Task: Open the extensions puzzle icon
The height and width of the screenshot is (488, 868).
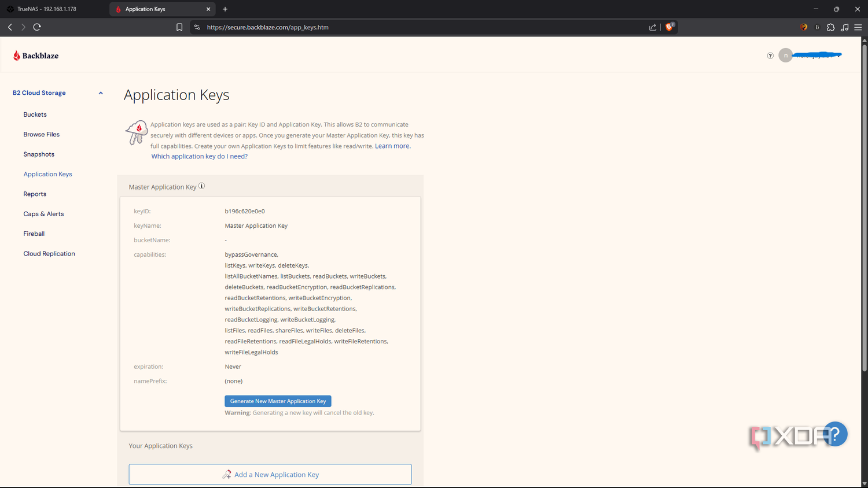Action: [x=831, y=27]
